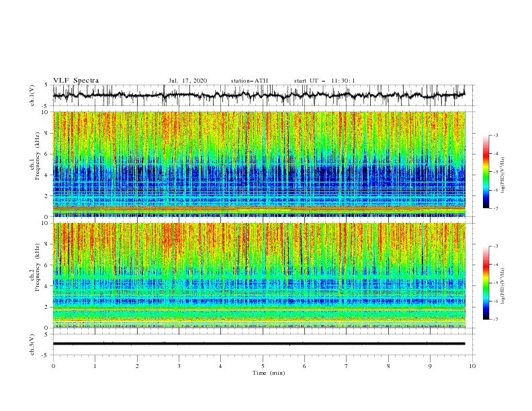The image size is (532, 411).
Task: Click the ch.1 spectrogram color scale bar
Action: (x=486, y=171)
